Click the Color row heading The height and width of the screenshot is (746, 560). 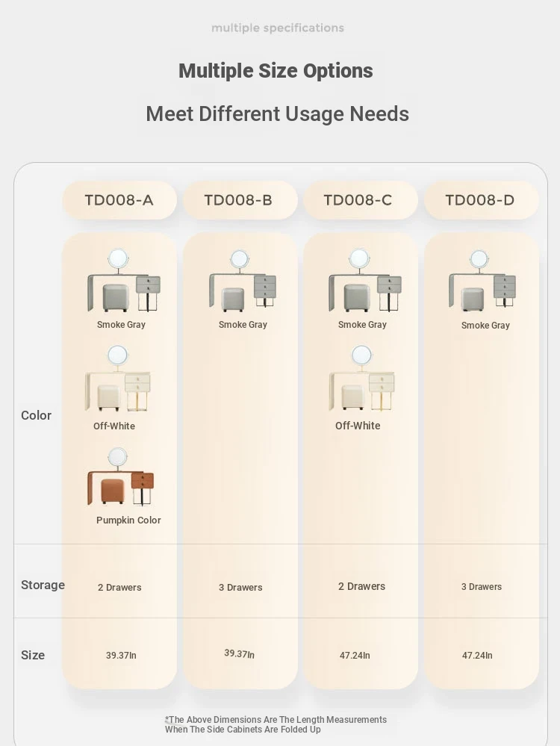point(36,415)
